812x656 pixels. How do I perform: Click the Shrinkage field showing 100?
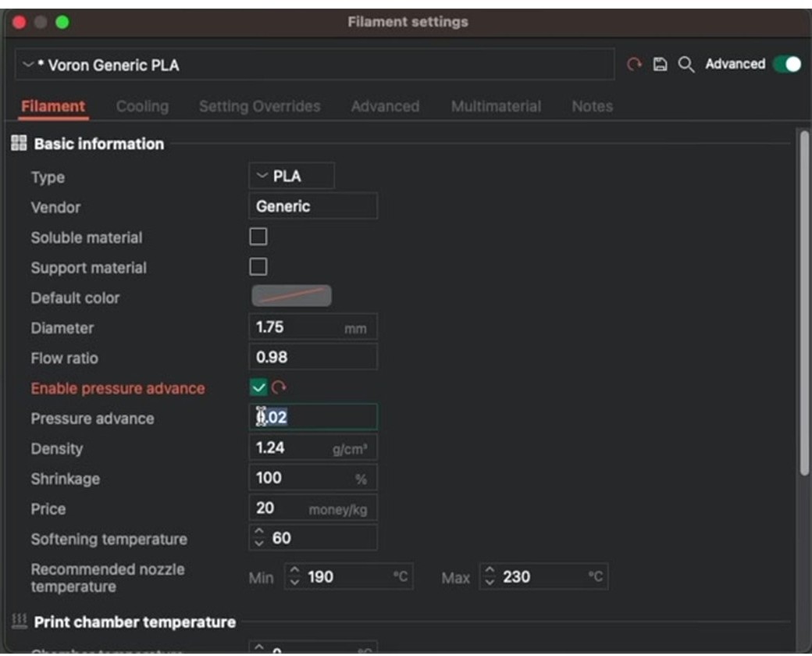click(313, 477)
